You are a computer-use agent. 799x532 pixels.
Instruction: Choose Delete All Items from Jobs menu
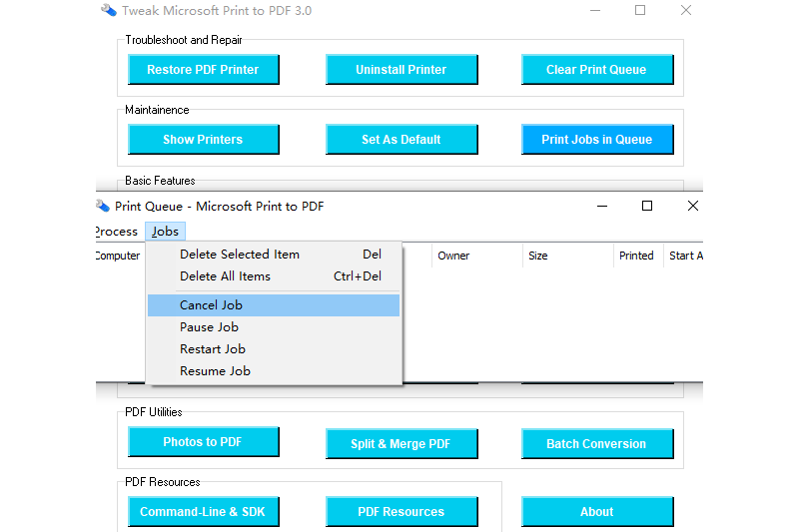click(x=274, y=275)
